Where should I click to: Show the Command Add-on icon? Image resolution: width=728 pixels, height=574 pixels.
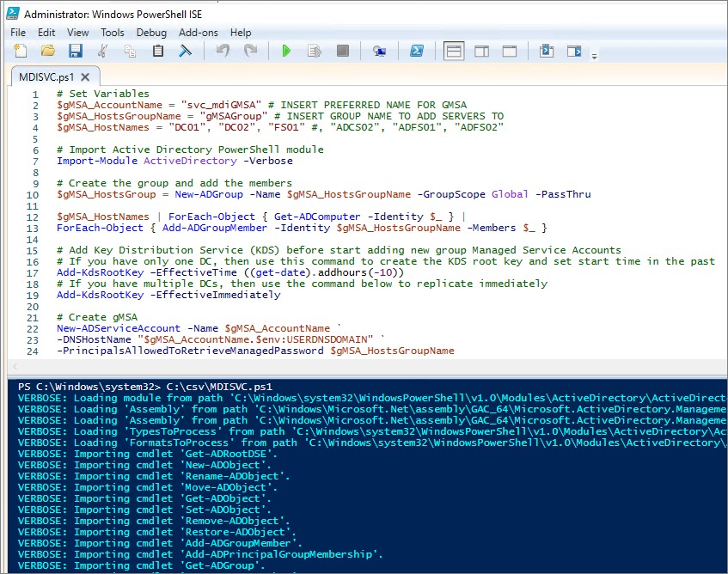pos(574,51)
